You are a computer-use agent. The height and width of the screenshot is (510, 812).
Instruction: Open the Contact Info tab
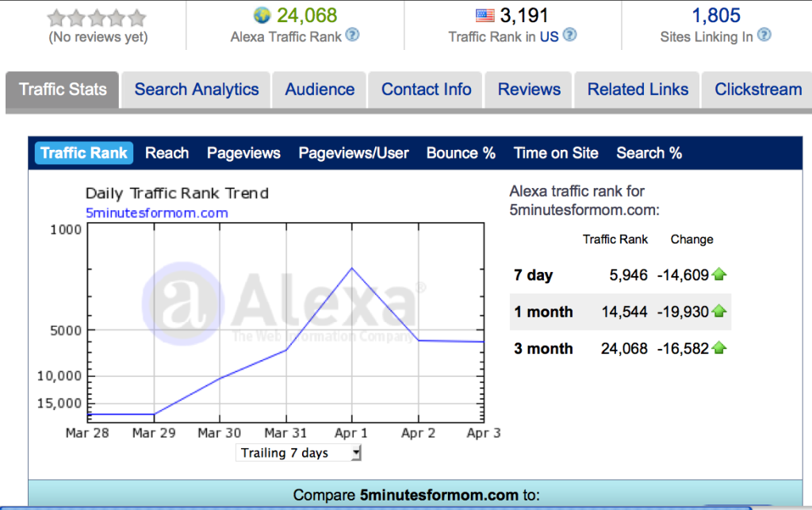tap(426, 90)
